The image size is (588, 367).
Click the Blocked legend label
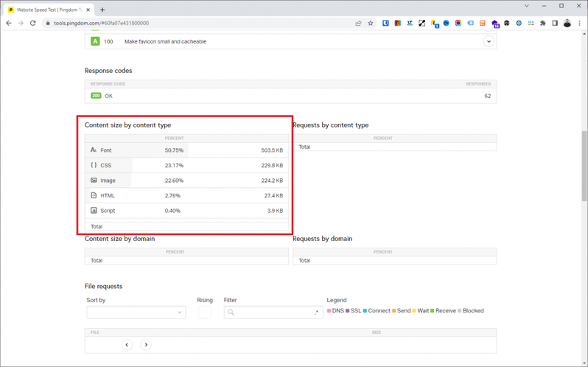[473, 311]
